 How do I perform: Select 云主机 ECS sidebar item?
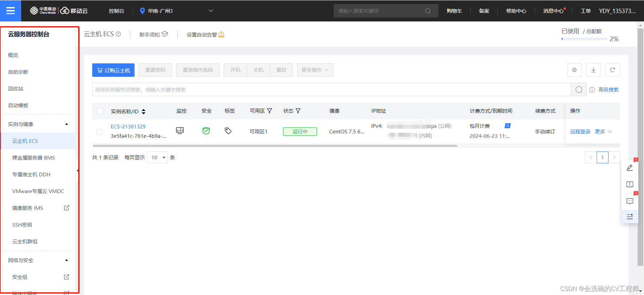(38, 141)
